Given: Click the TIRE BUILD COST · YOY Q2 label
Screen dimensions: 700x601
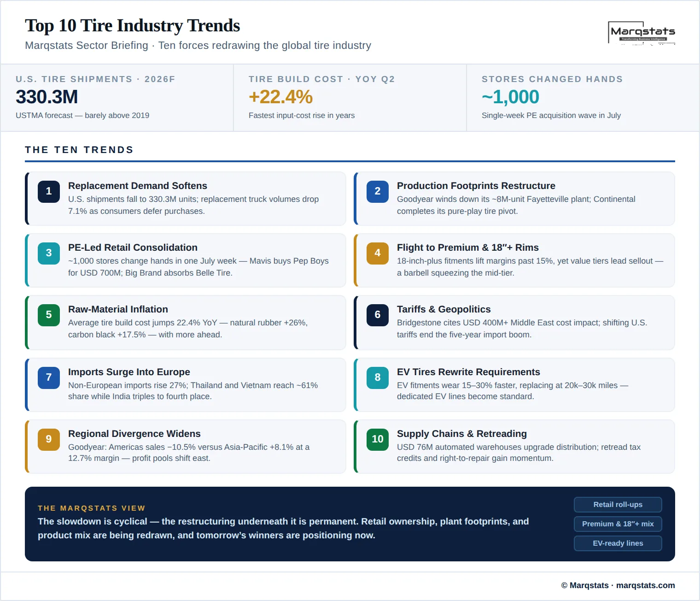Looking at the screenshot, I should pyautogui.click(x=322, y=79).
